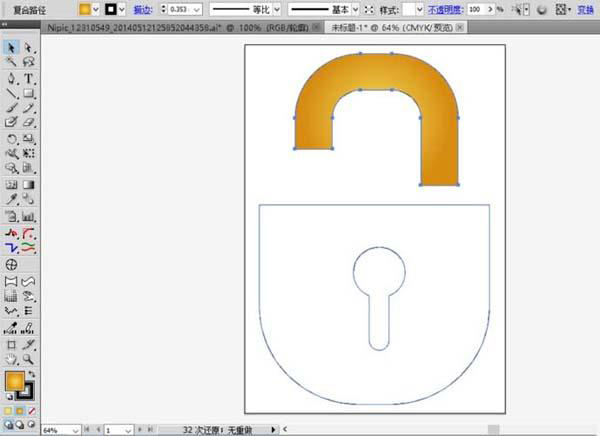Screen dimensions: 600x436
Task: Select the Eraser tool
Action: click(x=28, y=122)
